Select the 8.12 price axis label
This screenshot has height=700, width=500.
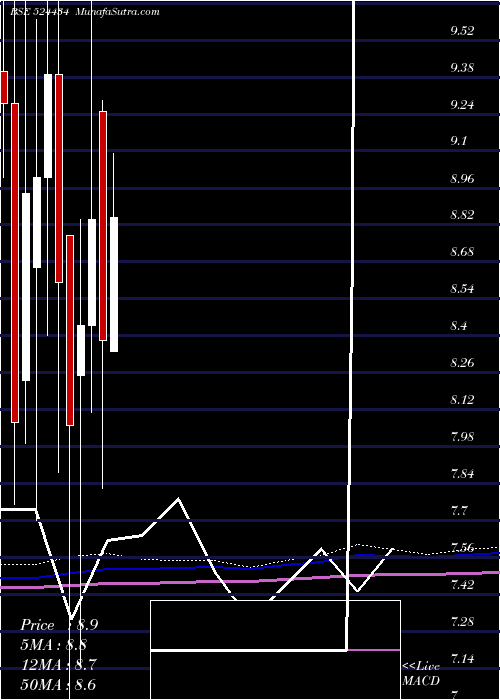pyautogui.click(x=462, y=400)
